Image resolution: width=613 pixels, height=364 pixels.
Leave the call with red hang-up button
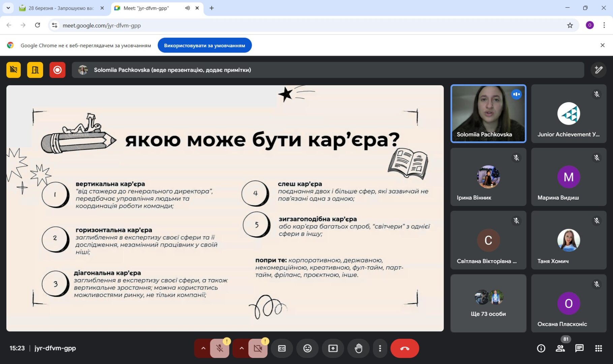pos(405,348)
